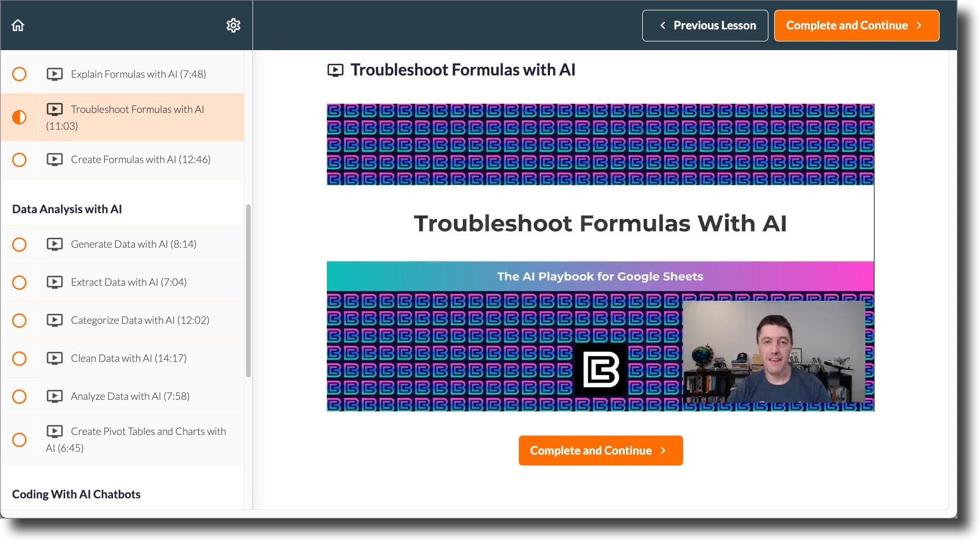
Task: Play the Troubleshoot Formulas video thumbnail
Action: [600, 258]
